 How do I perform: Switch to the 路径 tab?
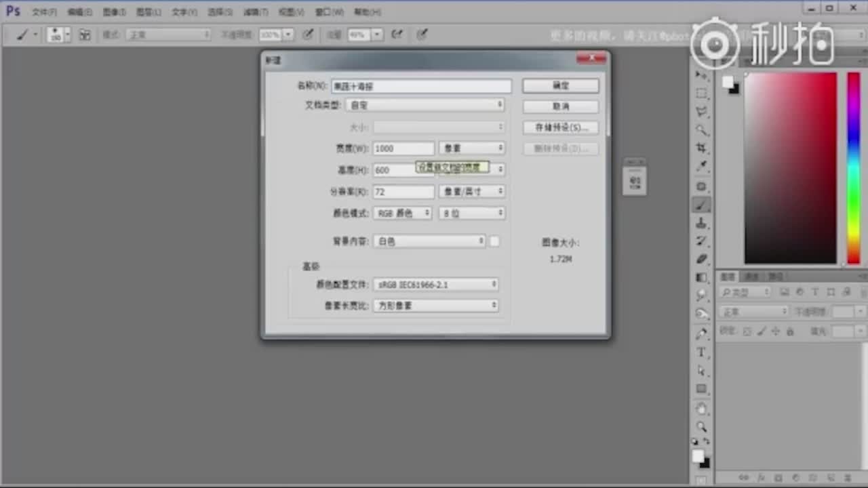776,277
